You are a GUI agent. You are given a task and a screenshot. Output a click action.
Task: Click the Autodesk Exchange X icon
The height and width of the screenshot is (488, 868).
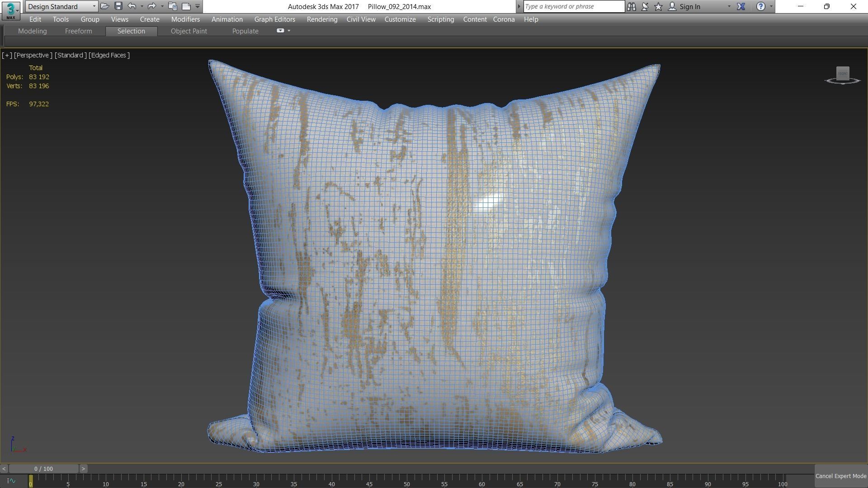[741, 6]
